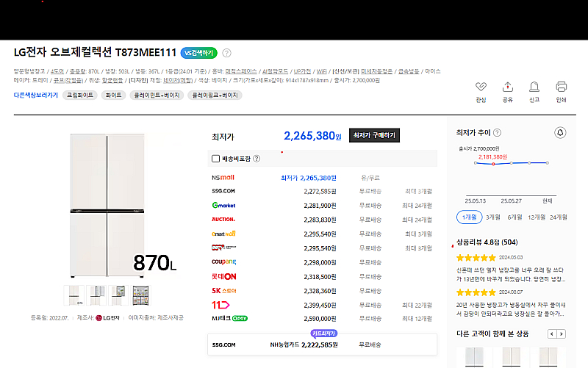
Task: Click the main refrigerator product image
Action: tap(107, 206)
